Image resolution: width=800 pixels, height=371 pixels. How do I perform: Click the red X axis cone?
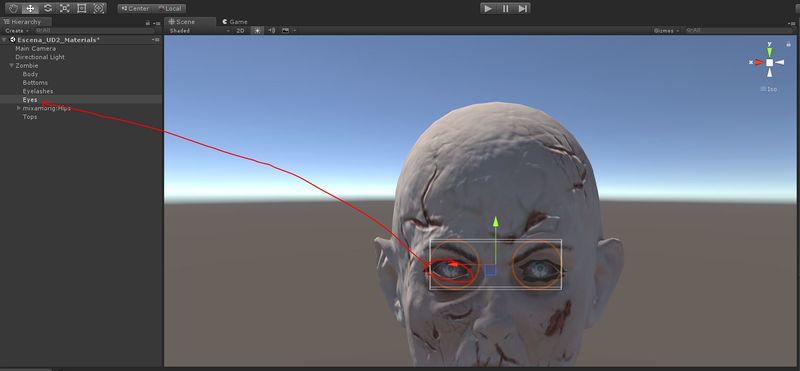[x=759, y=62]
